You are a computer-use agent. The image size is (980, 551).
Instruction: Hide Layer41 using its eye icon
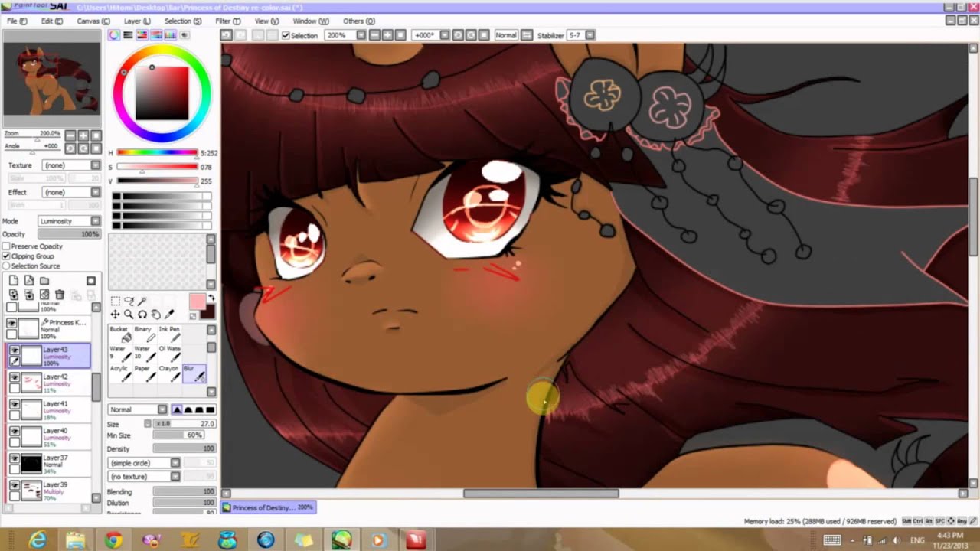coord(14,404)
